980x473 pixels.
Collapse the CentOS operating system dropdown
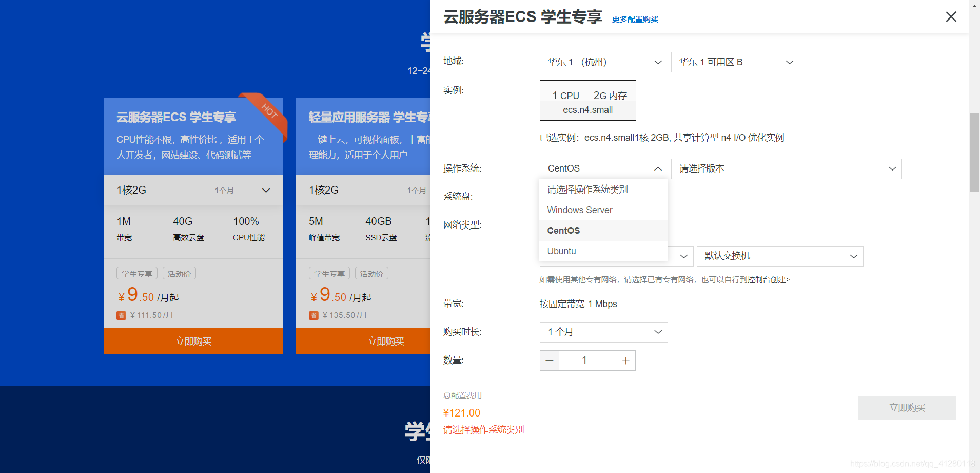point(603,169)
